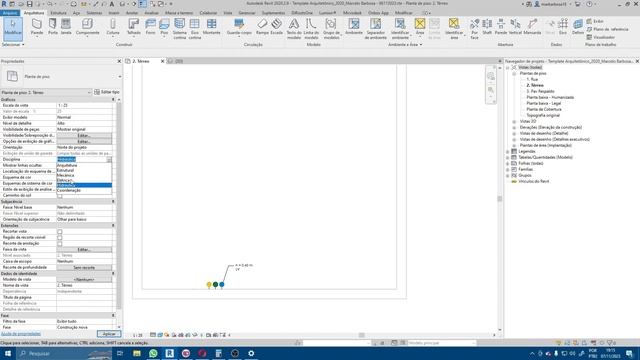Click the Modificar tool button
Image resolution: width=640 pixels, height=360 pixels.
point(13,28)
